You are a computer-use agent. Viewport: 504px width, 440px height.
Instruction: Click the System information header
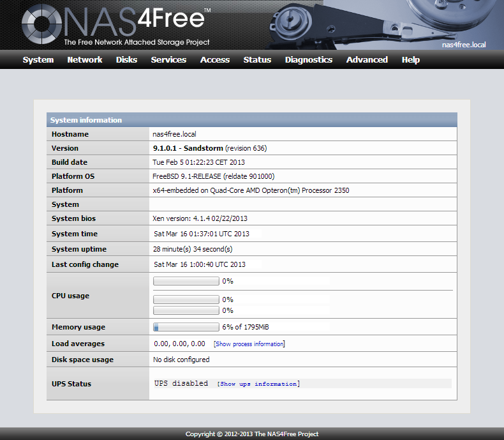pyautogui.click(x=251, y=120)
